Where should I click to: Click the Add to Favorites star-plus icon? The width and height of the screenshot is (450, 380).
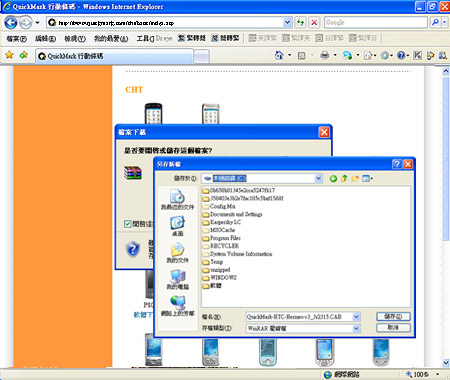(x=23, y=55)
